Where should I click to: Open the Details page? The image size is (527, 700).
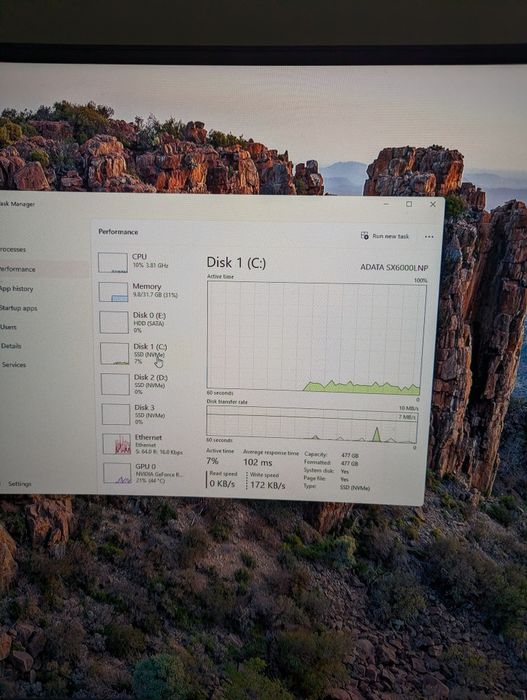point(10,346)
